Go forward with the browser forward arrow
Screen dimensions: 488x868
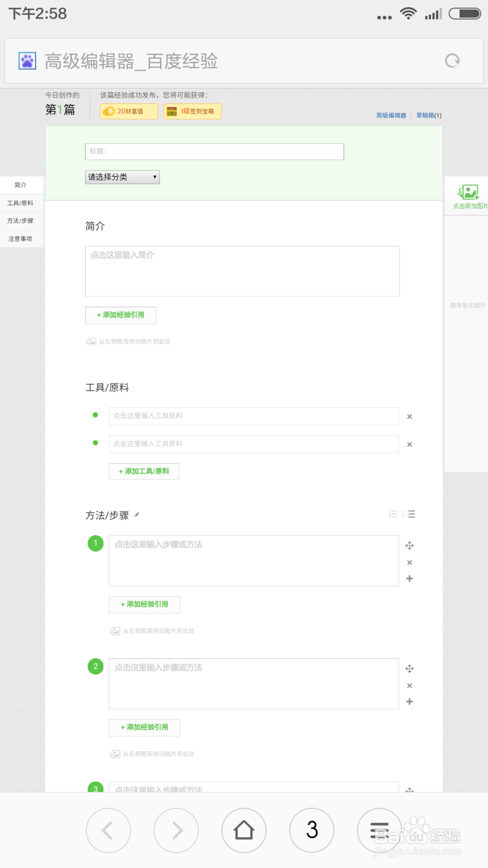coord(176,830)
